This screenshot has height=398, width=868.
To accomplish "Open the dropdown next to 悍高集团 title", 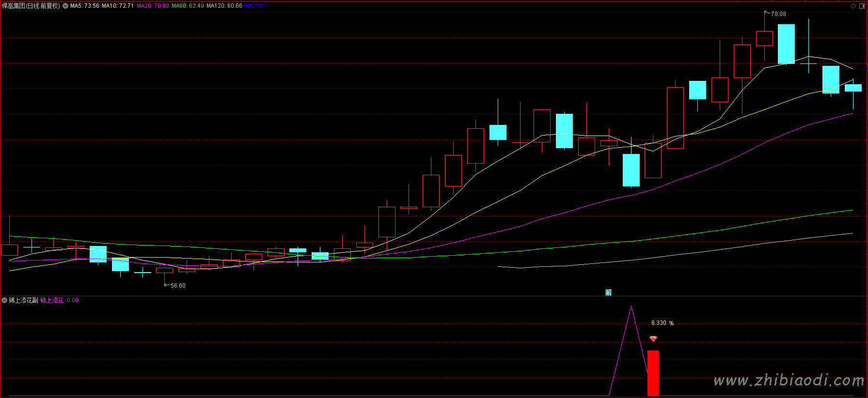I will tap(65, 6).
